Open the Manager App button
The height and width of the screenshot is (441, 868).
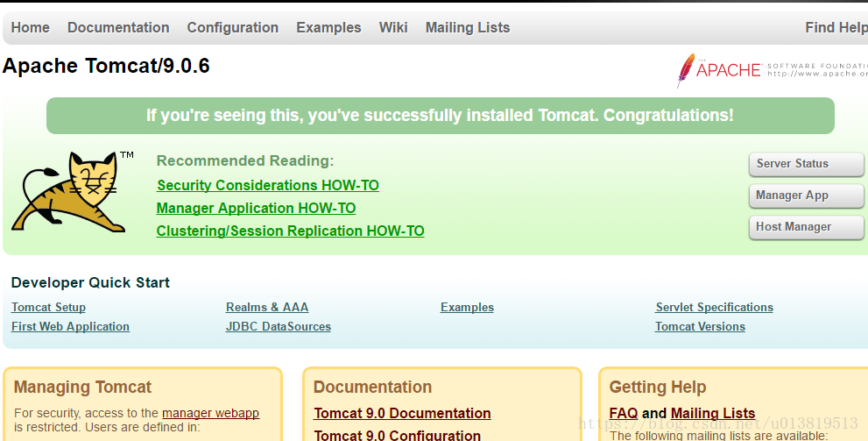click(807, 196)
